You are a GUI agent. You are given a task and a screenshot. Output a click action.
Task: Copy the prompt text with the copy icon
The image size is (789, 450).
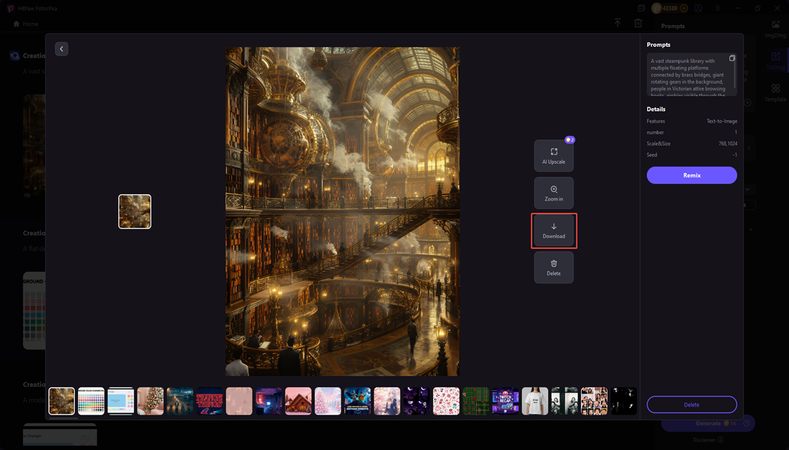point(732,59)
